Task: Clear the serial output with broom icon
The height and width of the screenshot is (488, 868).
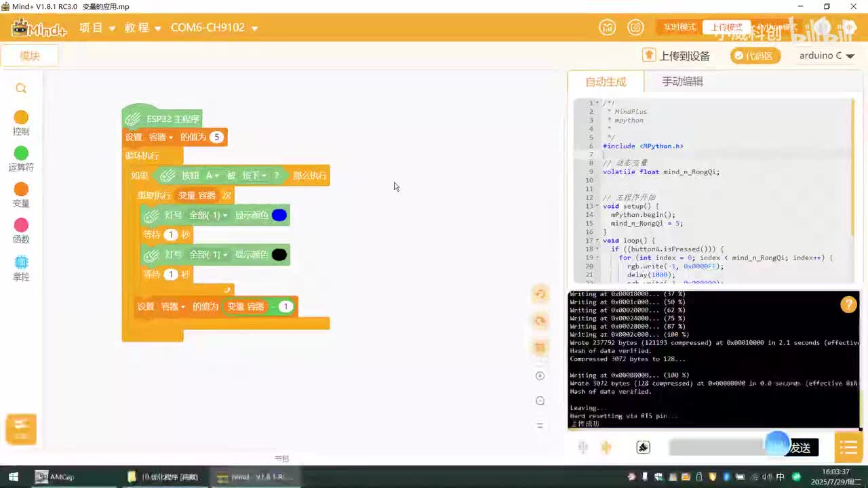Action: coord(643,447)
